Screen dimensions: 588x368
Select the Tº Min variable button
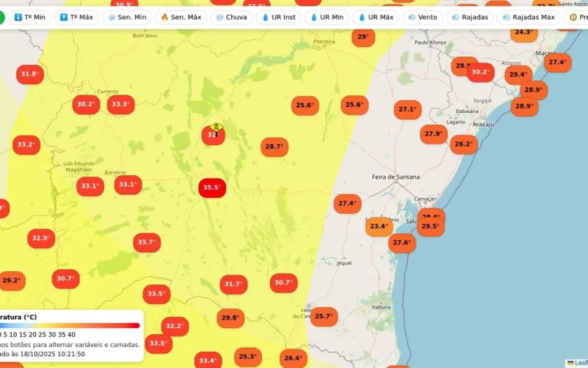[29, 18]
